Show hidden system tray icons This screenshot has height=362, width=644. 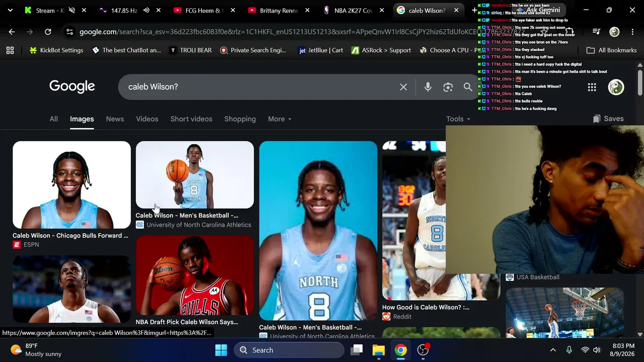553,350
